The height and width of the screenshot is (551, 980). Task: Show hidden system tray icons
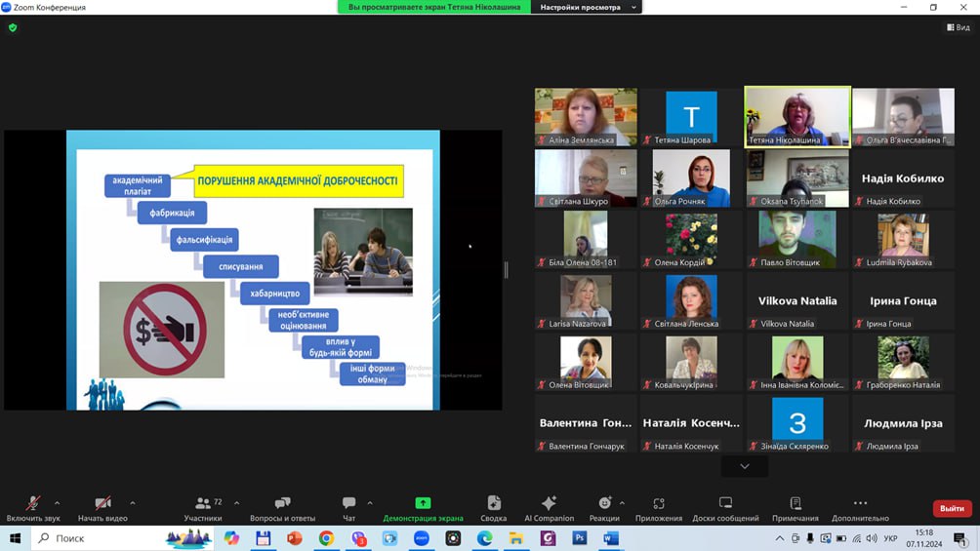pos(779,538)
